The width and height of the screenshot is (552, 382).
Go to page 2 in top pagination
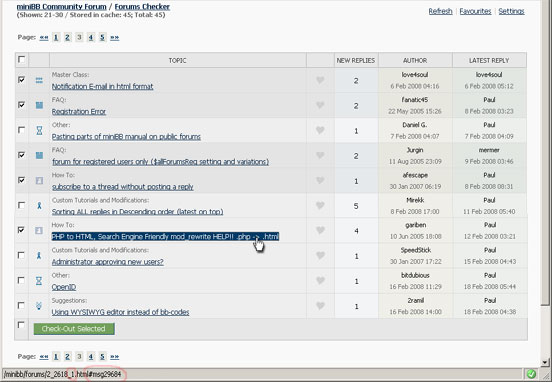(x=67, y=37)
